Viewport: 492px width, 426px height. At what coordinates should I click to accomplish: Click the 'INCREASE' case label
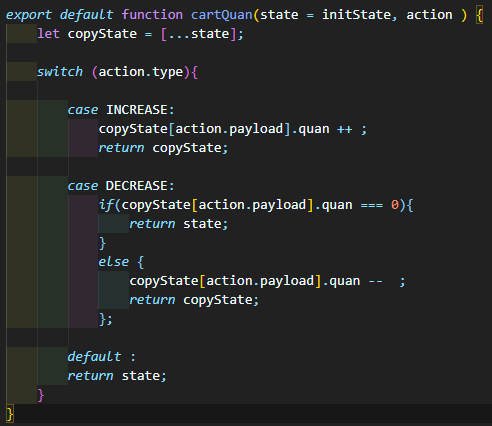click(137, 110)
